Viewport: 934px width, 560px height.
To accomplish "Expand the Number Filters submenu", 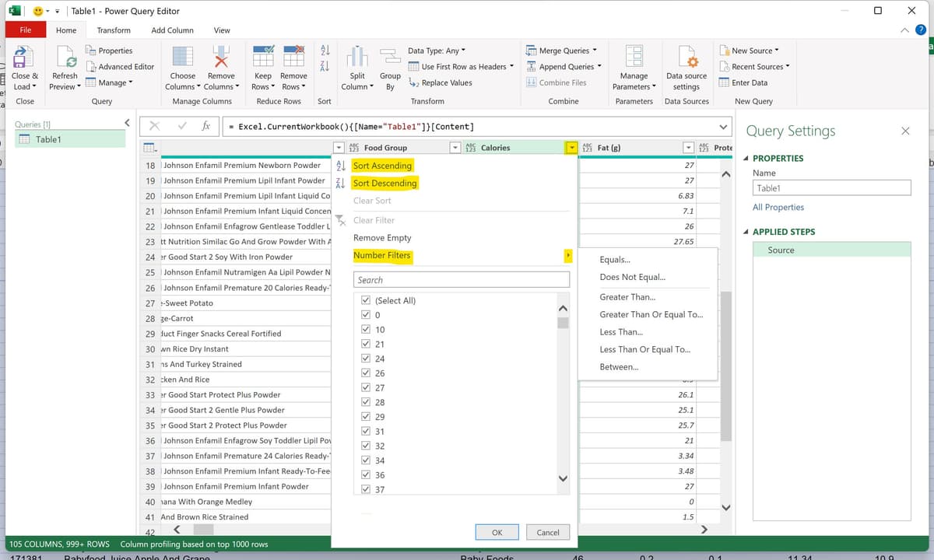I will pyautogui.click(x=567, y=255).
